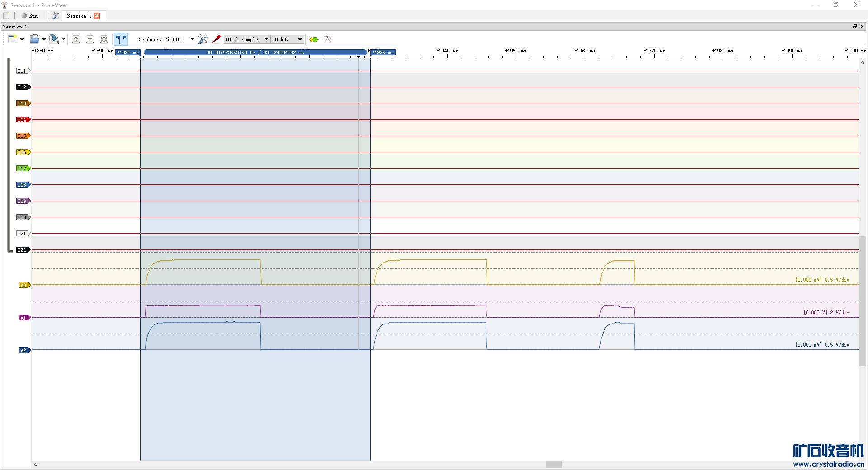Open the channel probes configuration icon
The width and height of the screenshot is (868, 470).
click(x=217, y=39)
